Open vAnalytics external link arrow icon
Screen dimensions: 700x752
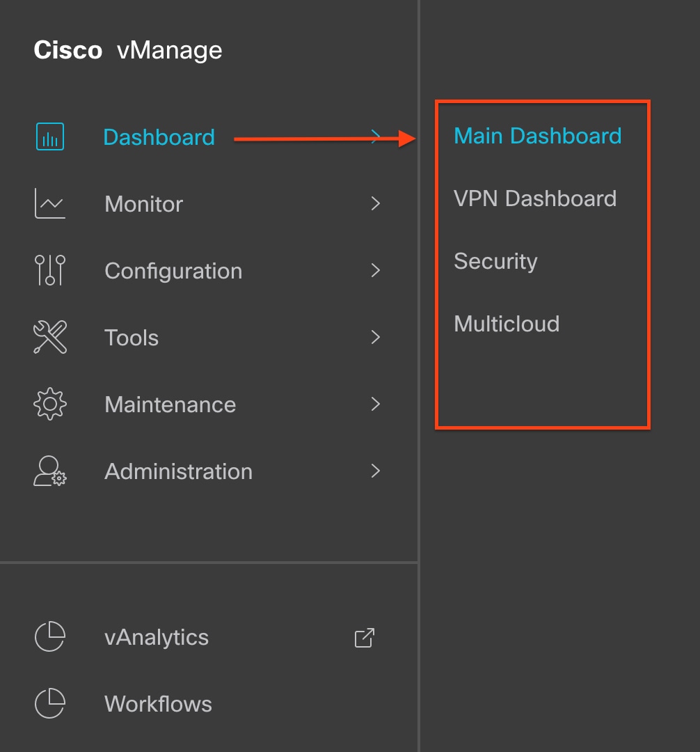365,638
